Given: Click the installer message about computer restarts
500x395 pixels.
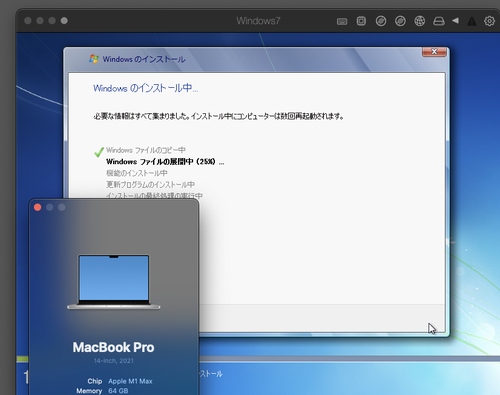Looking at the screenshot, I should pos(218,116).
